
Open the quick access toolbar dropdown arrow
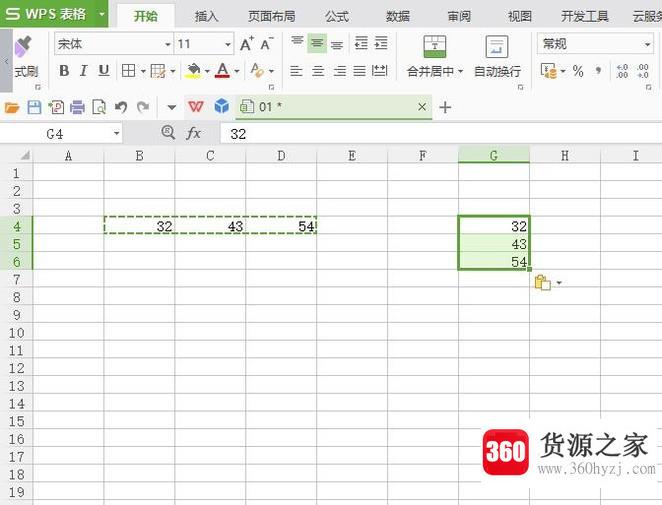[171, 107]
